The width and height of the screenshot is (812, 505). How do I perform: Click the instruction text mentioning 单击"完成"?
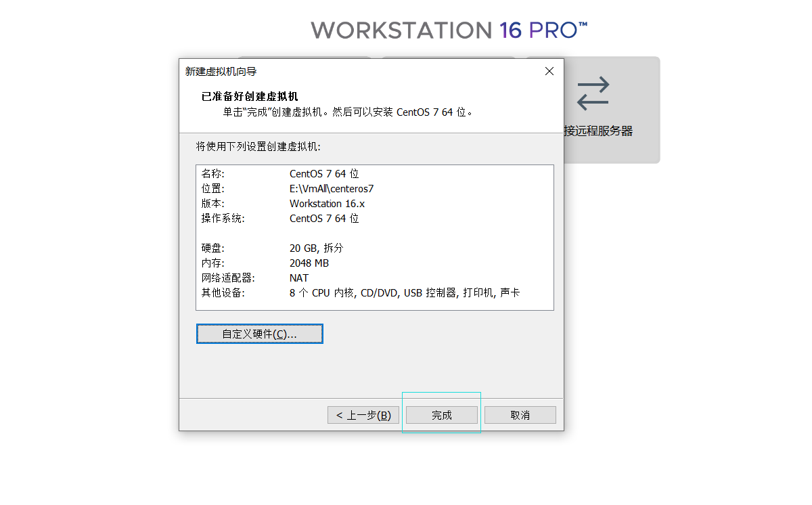coord(348,112)
